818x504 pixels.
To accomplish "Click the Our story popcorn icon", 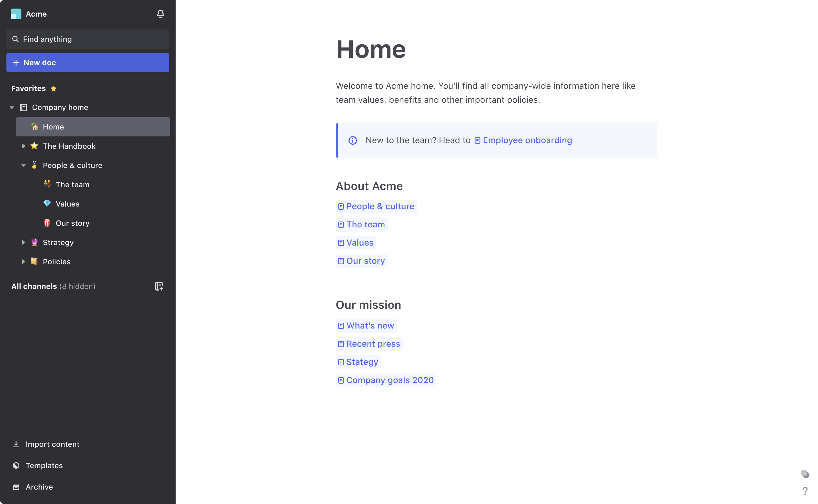I will [47, 223].
